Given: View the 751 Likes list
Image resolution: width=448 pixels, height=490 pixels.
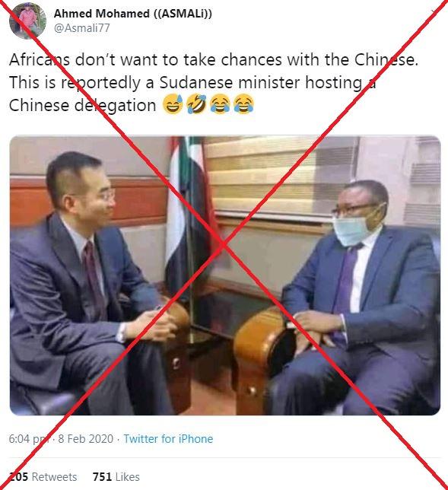Looking at the screenshot, I should coord(116,476).
